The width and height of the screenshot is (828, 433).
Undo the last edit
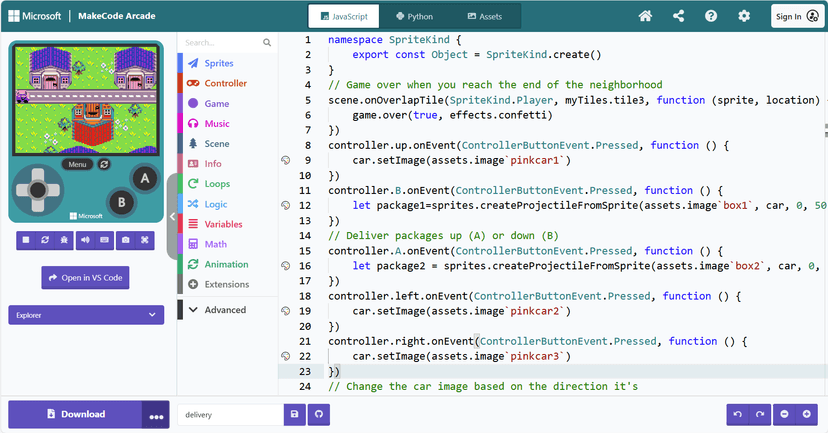point(738,415)
